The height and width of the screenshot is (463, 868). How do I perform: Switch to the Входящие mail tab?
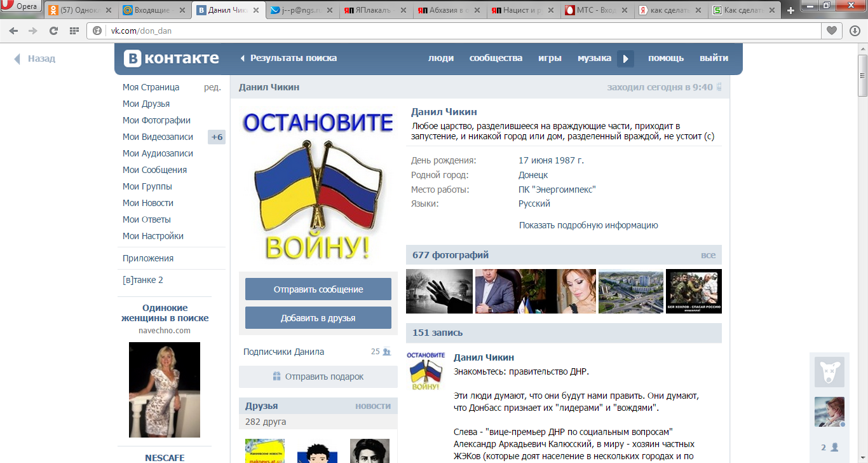(x=154, y=10)
